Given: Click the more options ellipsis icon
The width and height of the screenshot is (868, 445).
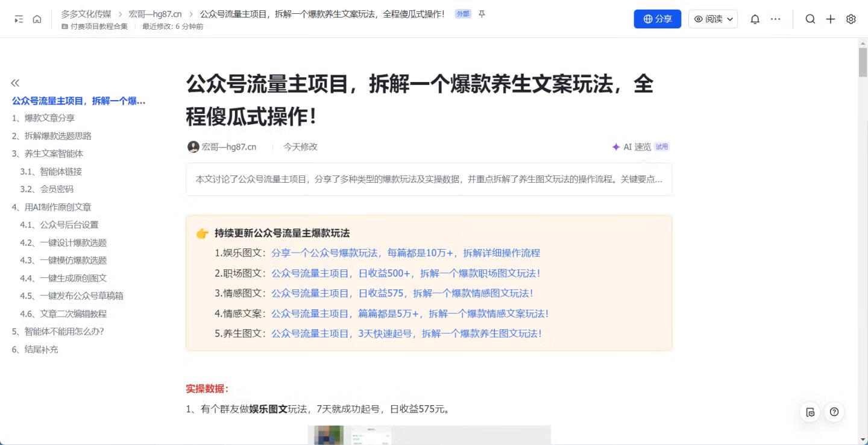Looking at the screenshot, I should [775, 19].
